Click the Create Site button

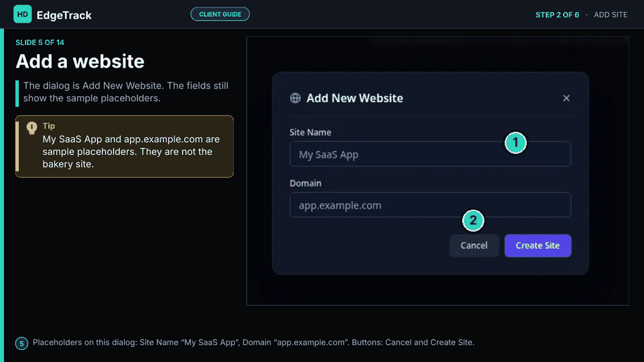pos(537,245)
